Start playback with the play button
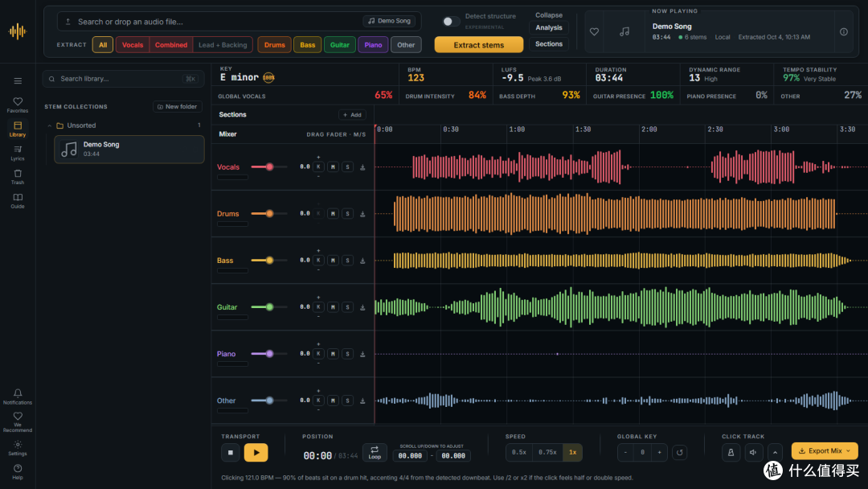The width and height of the screenshot is (868, 489). (256, 453)
